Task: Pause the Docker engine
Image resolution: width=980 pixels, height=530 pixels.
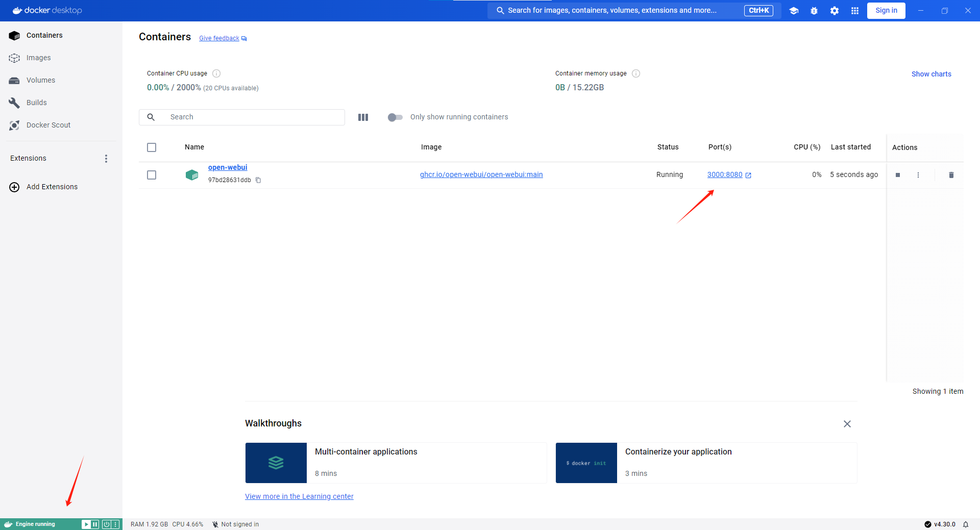Action: pos(95,524)
